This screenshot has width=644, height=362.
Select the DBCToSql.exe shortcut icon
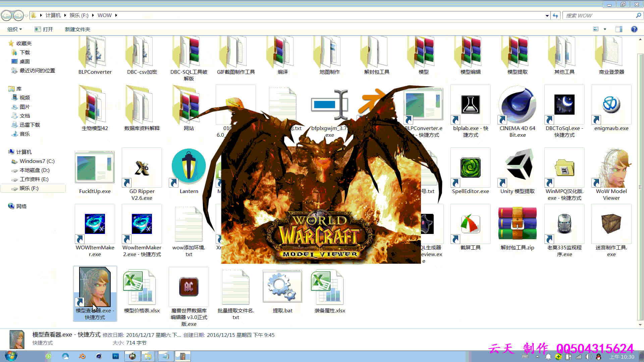pyautogui.click(x=565, y=105)
